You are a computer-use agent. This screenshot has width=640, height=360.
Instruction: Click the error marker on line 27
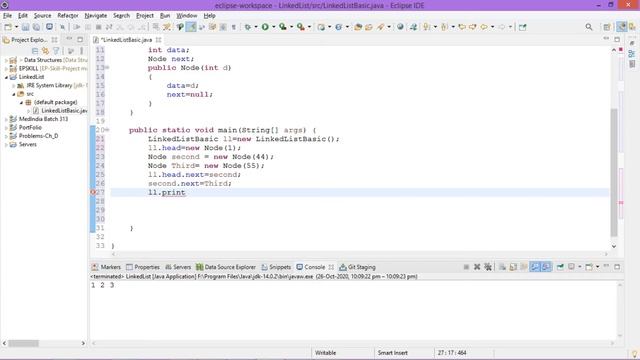(x=93, y=192)
